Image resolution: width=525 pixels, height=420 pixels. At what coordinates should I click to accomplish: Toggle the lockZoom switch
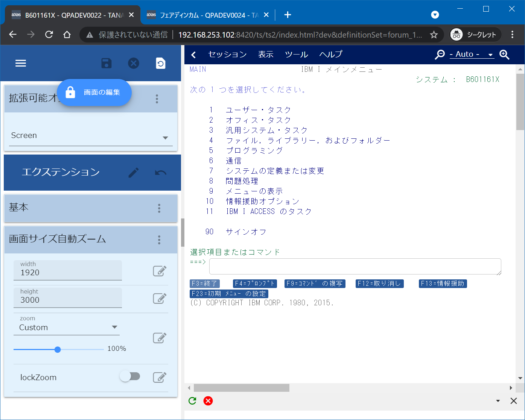pos(131,376)
